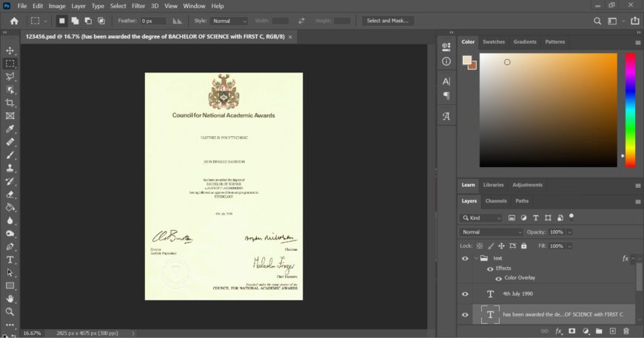This screenshot has width=644, height=338.
Task: Select the Paint Bucket tool
Action: [x=10, y=208]
